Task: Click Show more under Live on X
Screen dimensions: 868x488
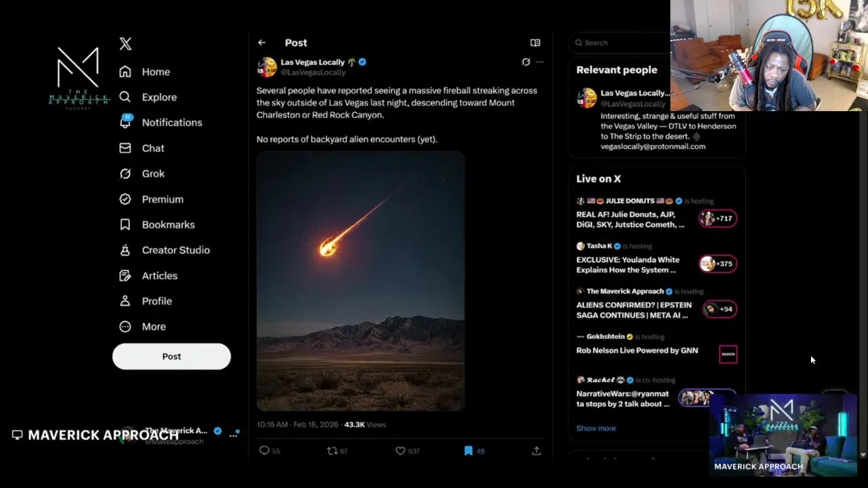Action: coord(596,428)
